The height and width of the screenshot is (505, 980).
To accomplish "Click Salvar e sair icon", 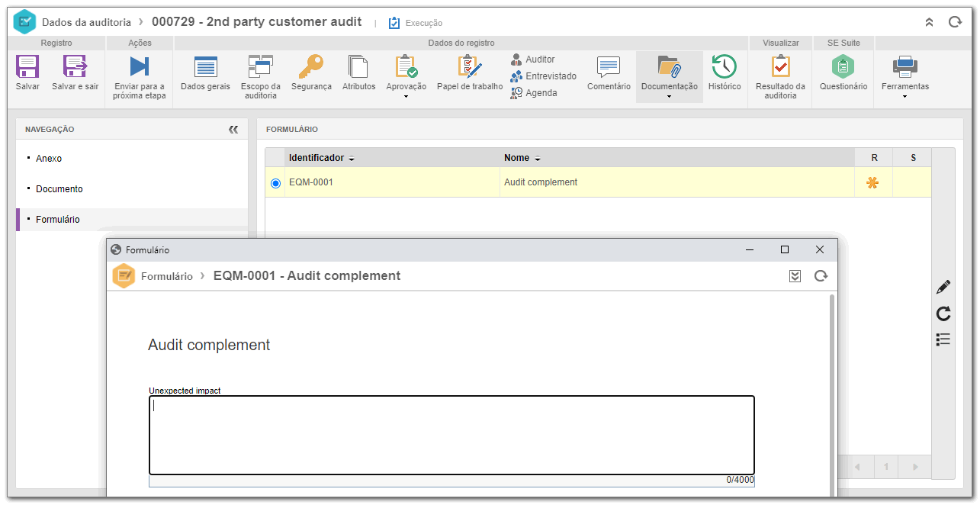I will [x=75, y=66].
